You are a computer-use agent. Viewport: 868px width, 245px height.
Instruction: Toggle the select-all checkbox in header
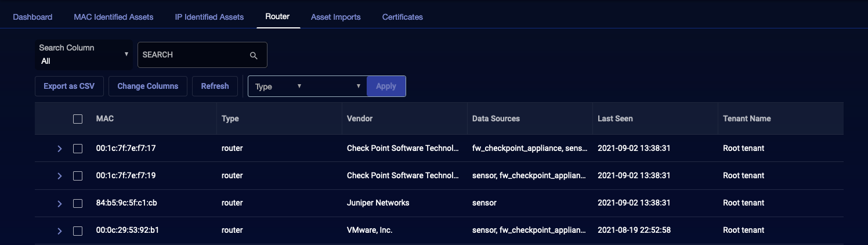(78, 119)
